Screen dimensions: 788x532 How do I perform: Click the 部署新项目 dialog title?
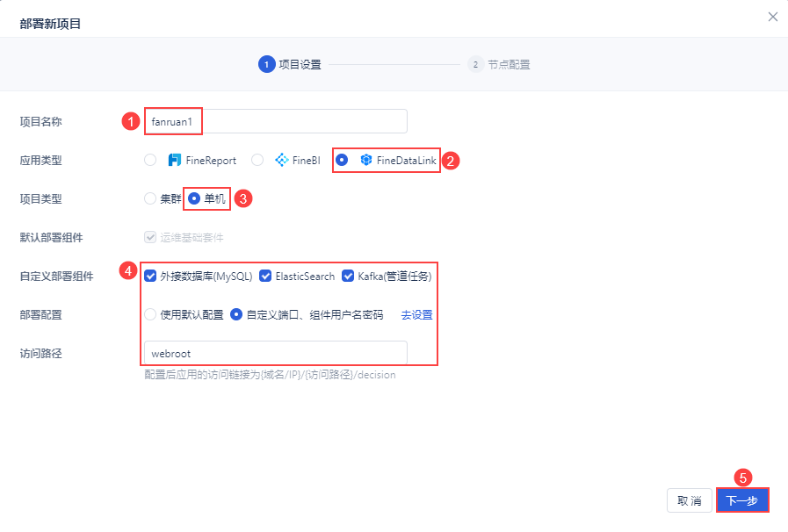click(50, 24)
